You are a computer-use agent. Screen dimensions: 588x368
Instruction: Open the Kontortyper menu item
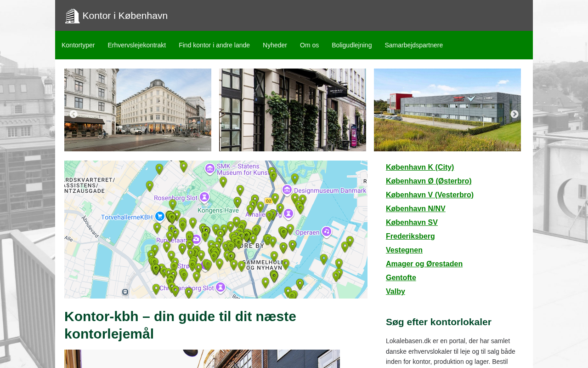[x=78, y=45]
